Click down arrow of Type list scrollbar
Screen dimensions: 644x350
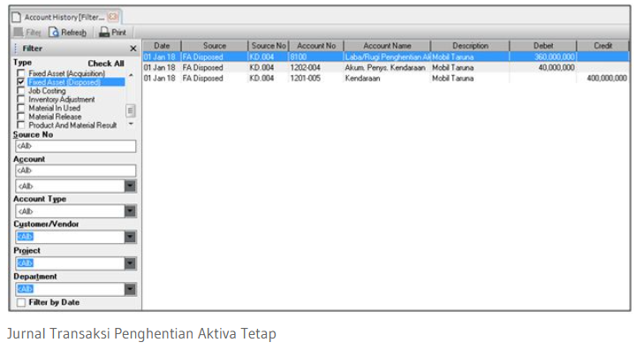click(x=131, y=124)
